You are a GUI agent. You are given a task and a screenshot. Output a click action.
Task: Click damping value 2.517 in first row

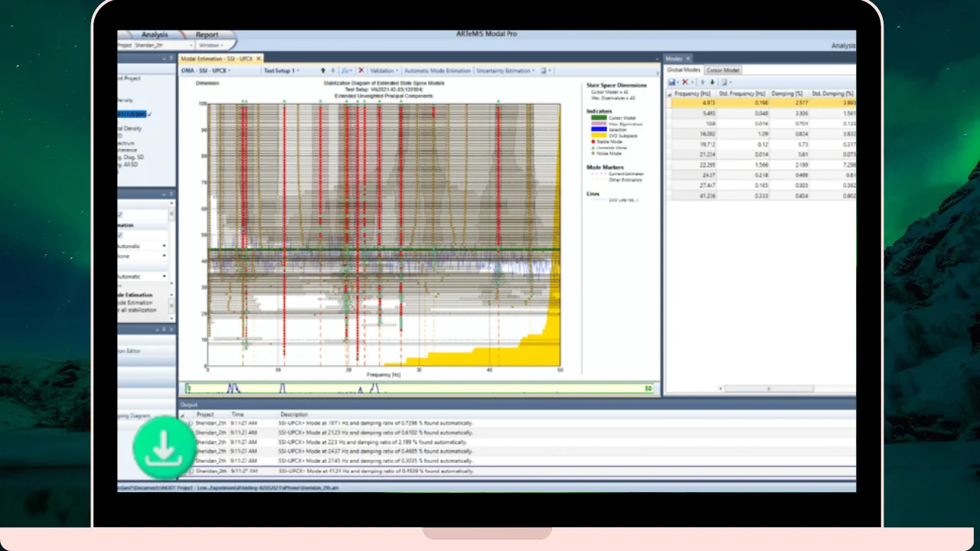point(800,103)
